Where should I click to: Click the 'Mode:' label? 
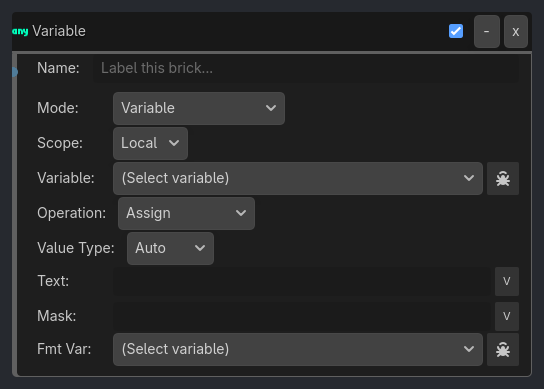pyautogui.click(x=58, y=108)
